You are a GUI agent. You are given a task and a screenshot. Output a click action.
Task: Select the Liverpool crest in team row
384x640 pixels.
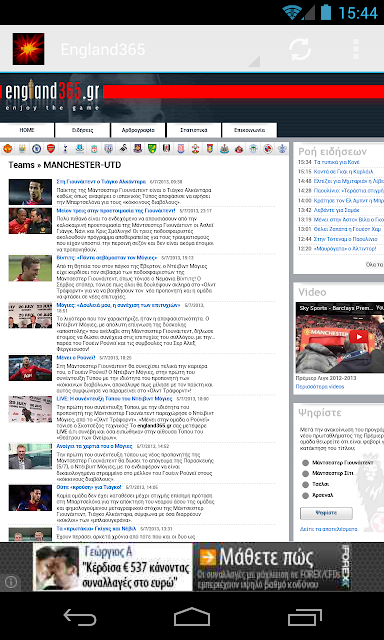[x=94, y=149]
